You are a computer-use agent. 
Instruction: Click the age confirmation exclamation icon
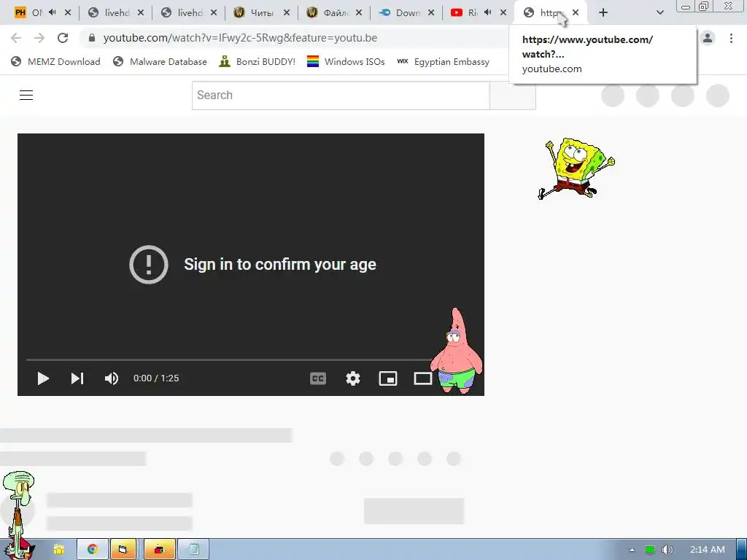[149, 264]
